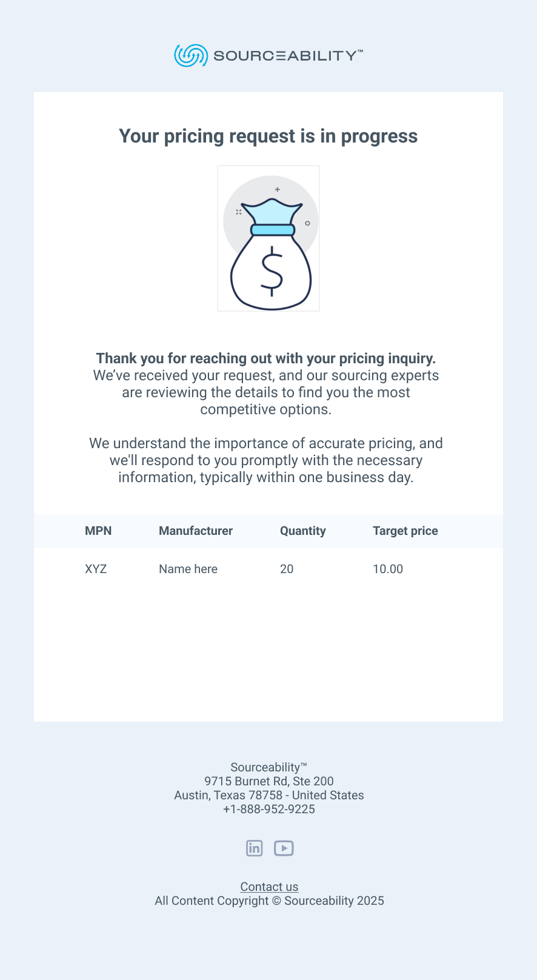
Task: Click the MPN column header
Action: (x=98, y=531)
